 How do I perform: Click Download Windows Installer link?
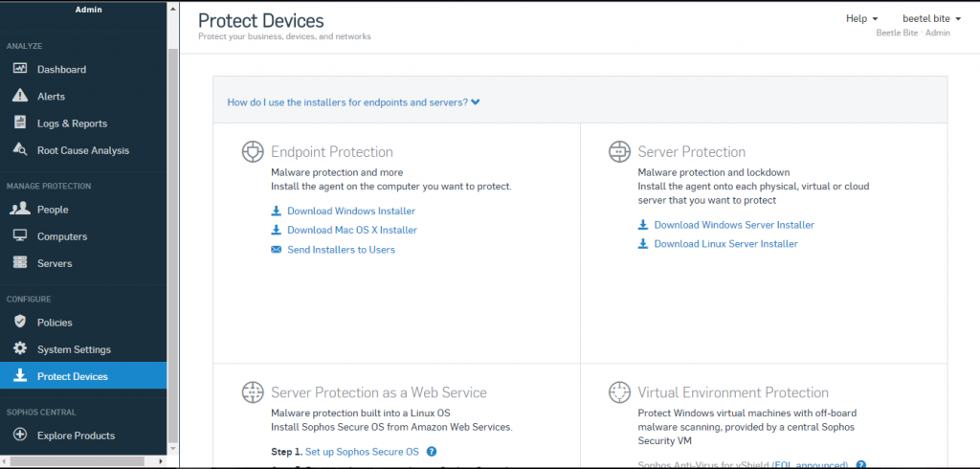(x=351, y=212)
